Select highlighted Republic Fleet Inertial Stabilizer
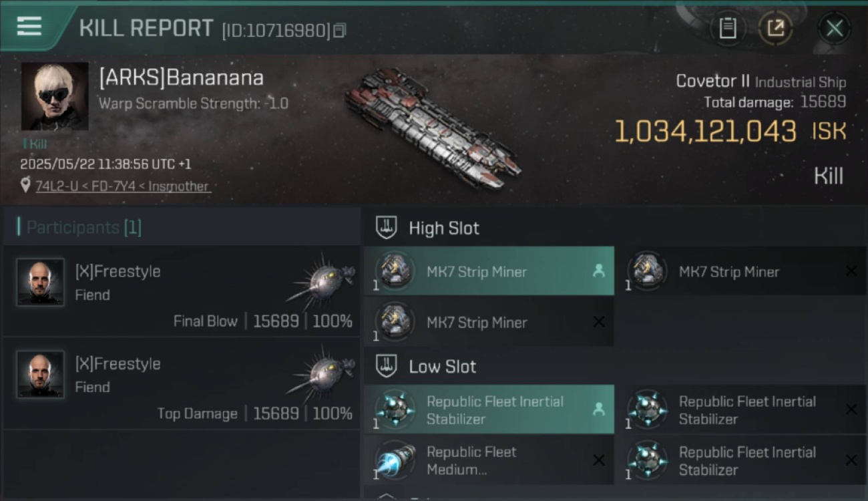 click(489, 409)
